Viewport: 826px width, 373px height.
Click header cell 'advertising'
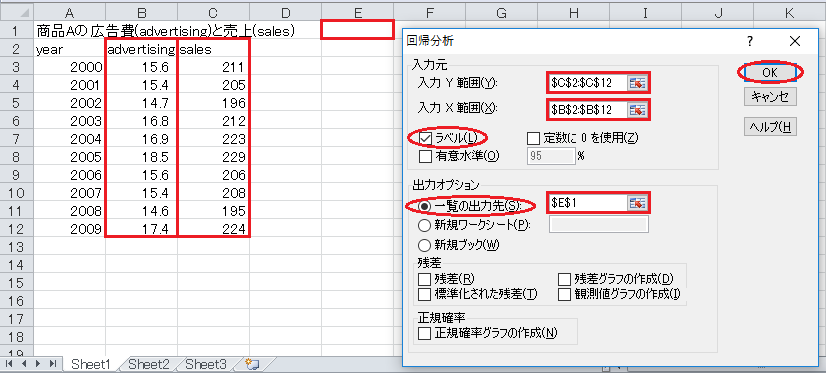pyautogui.click(x=141, y=50)
